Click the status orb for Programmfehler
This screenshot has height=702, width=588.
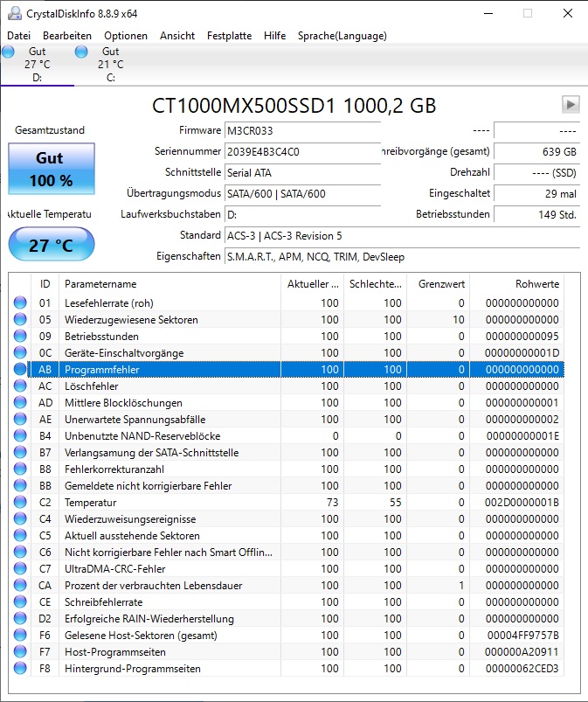pos(20,369)
